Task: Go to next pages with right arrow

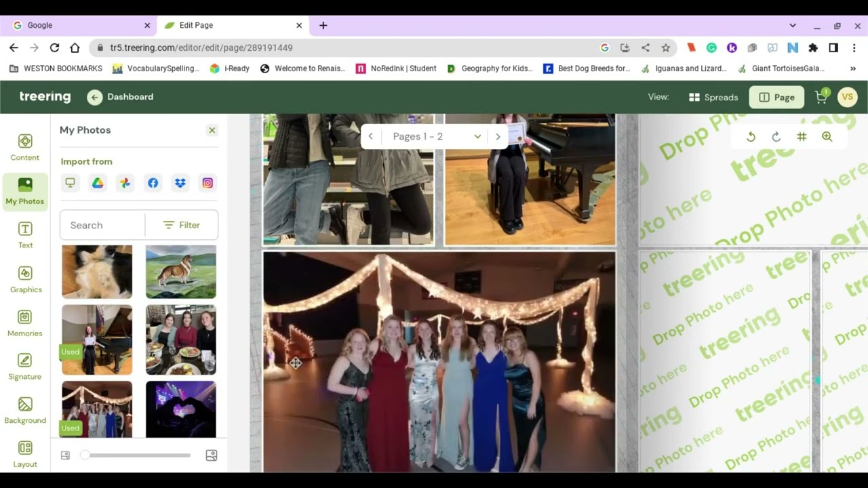Action: 498,137
